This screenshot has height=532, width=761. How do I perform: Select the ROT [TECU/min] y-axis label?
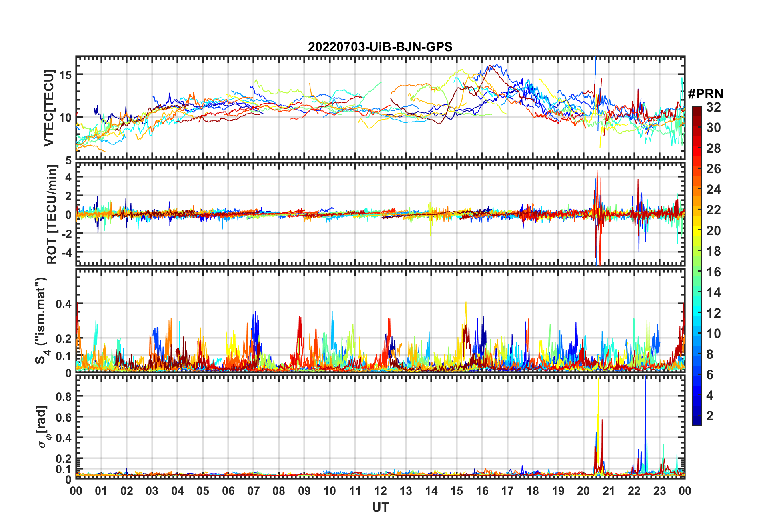coord(52,214)
